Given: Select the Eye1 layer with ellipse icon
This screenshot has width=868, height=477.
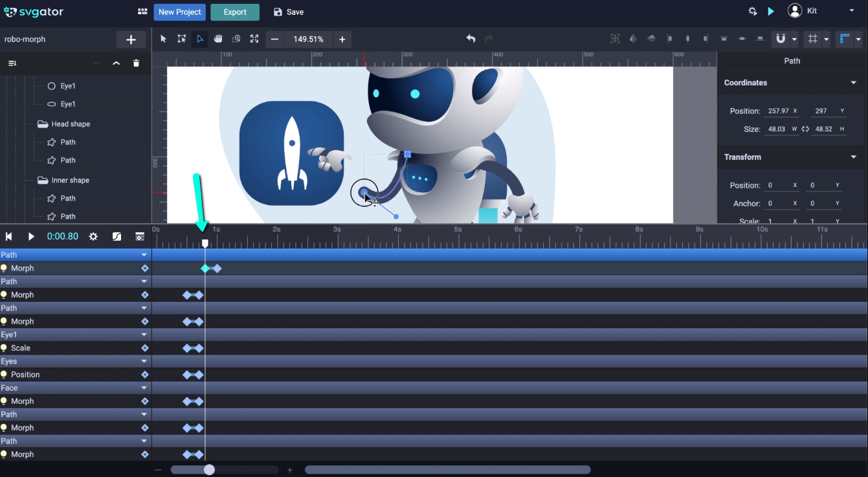Looking at the screenshot, I should coord(61,104).
